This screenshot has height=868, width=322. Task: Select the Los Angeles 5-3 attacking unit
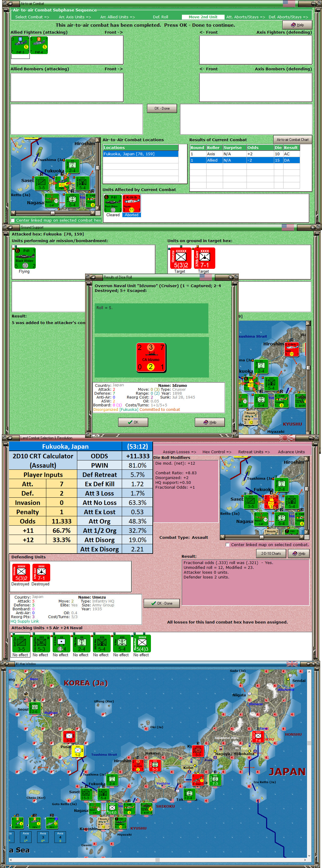tap(41, 643)
